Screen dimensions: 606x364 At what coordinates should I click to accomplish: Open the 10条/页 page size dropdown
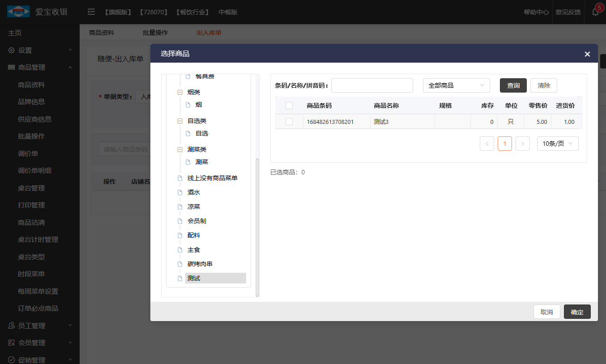tap(558, 144)
